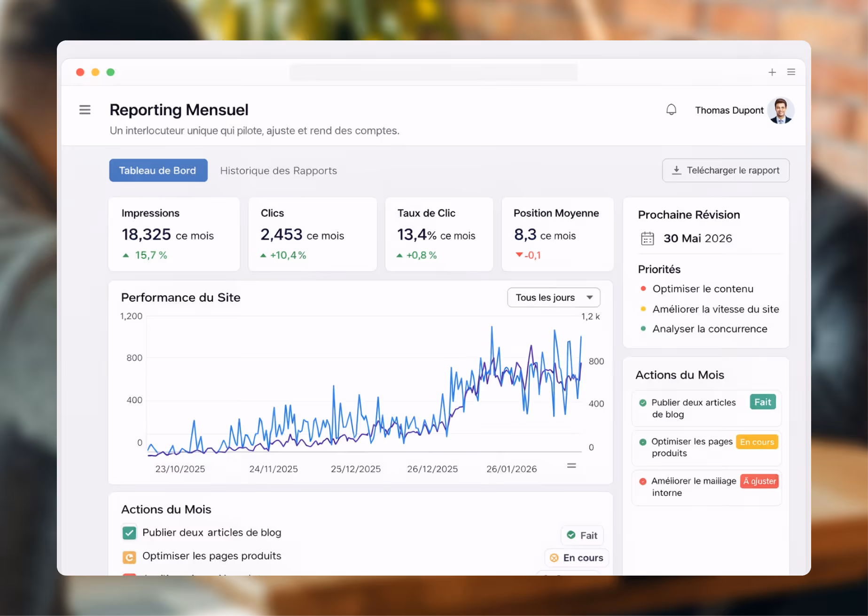This screenshot has width=868, height=616.
Task: Click green status icon for Publier deux articles card
Action: (x=642, y=403)
